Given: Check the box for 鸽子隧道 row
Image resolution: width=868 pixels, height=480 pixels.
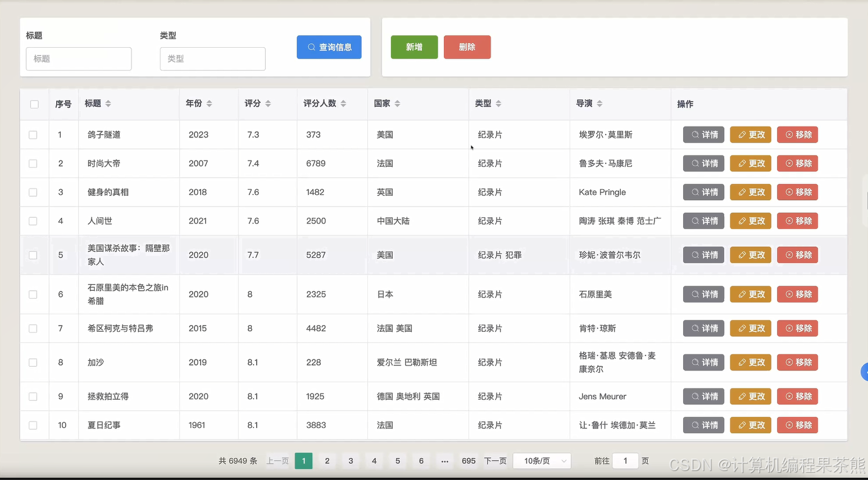Looking at the screenshot, I should [x=33, y=135].
